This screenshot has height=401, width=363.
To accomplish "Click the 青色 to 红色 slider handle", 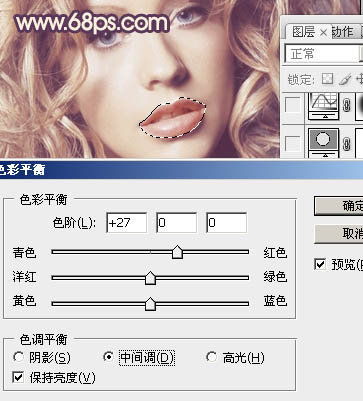I will pyautogui.click(x=177, y=252).
